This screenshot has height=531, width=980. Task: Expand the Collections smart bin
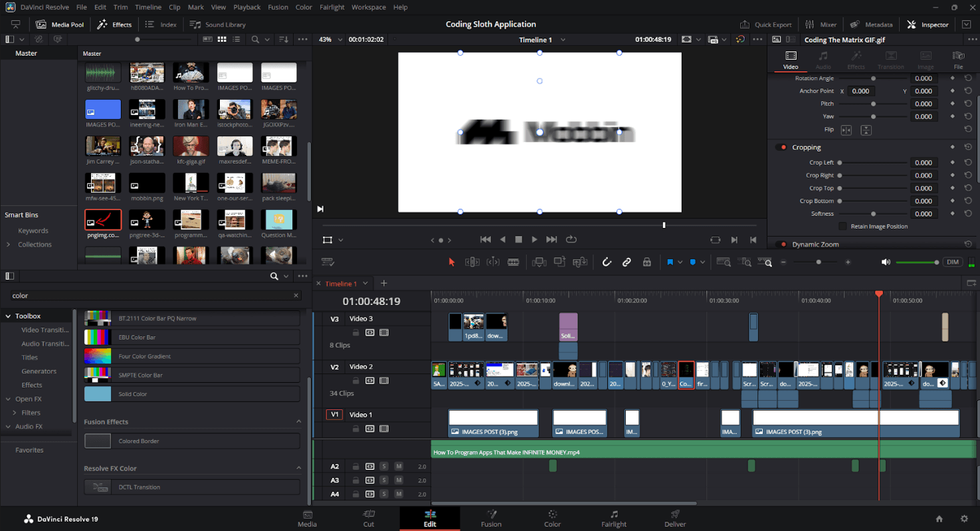[9, 245]
